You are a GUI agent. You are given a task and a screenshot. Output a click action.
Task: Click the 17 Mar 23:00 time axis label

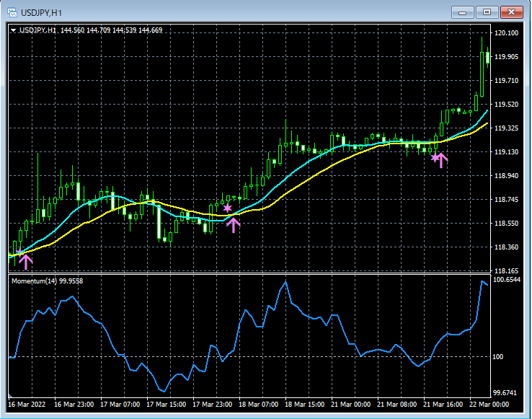coord(213,405)
